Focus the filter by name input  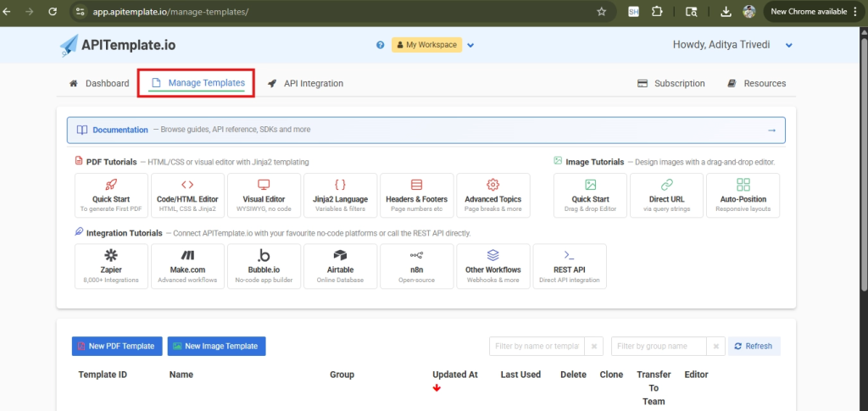(537, 346)
